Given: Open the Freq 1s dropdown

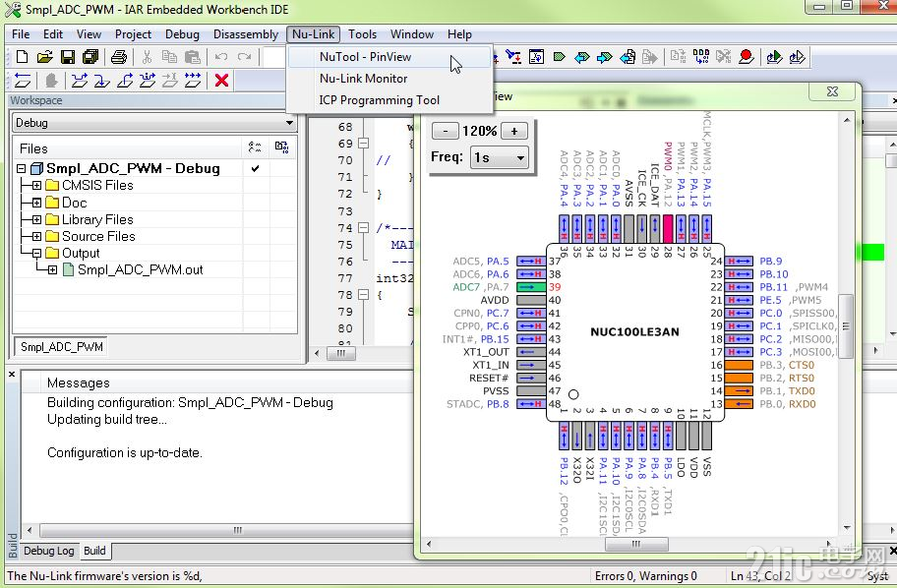Looking at the screenshot, I should tap(520, 158).
